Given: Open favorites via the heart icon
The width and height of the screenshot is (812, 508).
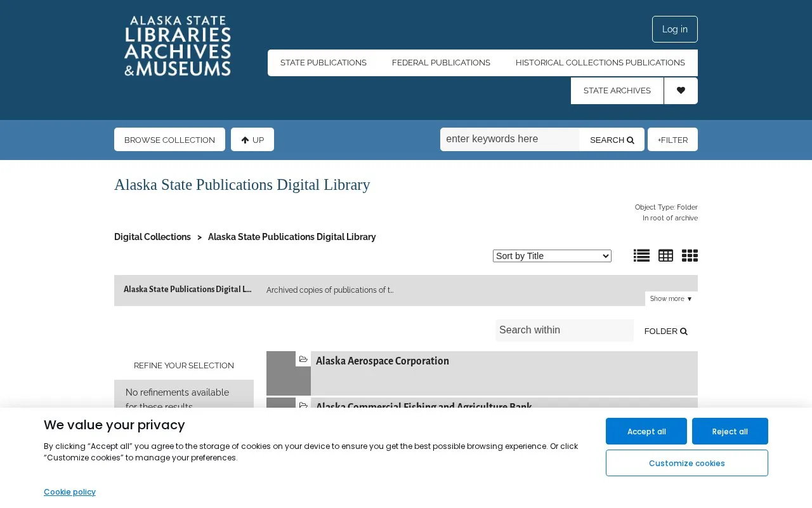Looking at the screenshot, I should 681,91.
